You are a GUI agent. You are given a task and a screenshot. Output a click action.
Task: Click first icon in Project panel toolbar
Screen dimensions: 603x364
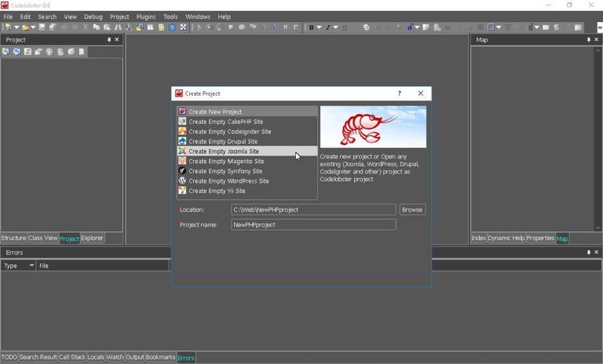5,52
